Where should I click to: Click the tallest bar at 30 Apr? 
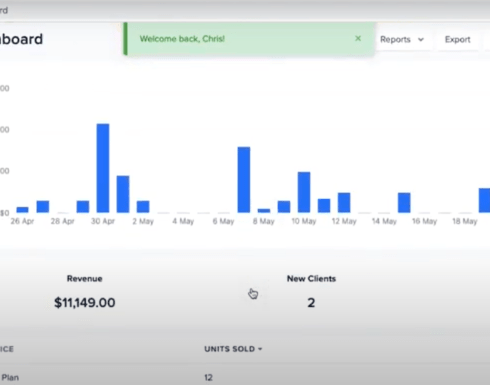click(103, 168)
